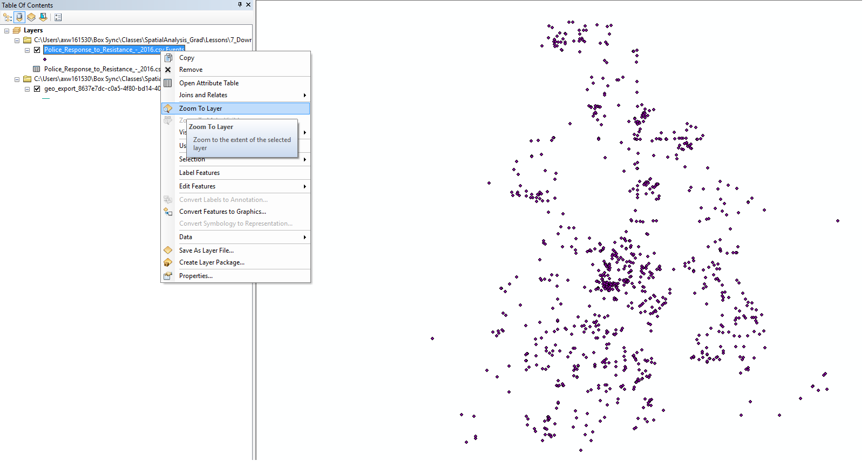Viewport: 868px width, 467px height.
Task: Choose Save As Layer File
Action: coord(236,251)
